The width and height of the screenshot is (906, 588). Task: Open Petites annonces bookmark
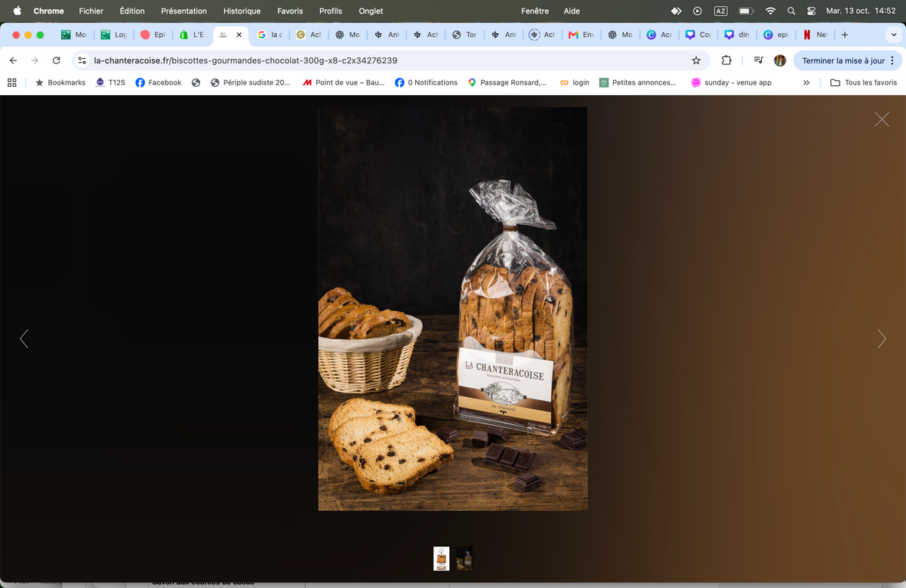(x=638, y=82)
